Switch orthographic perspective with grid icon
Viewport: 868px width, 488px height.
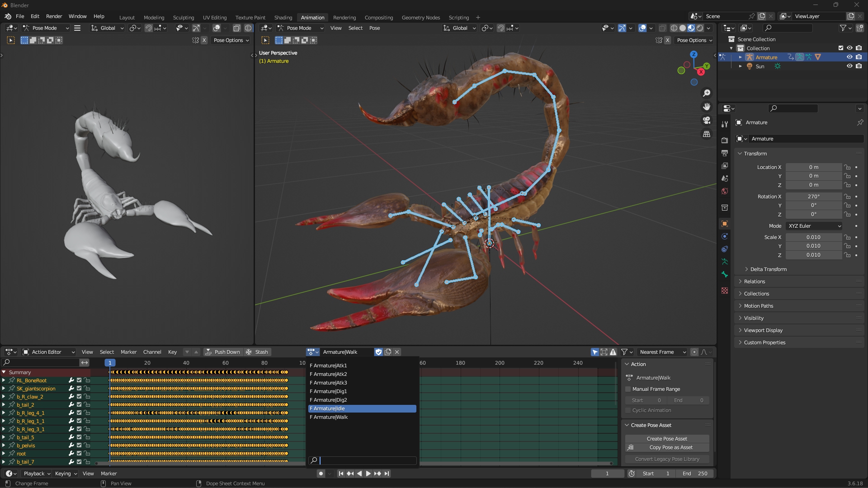[707, 134]
